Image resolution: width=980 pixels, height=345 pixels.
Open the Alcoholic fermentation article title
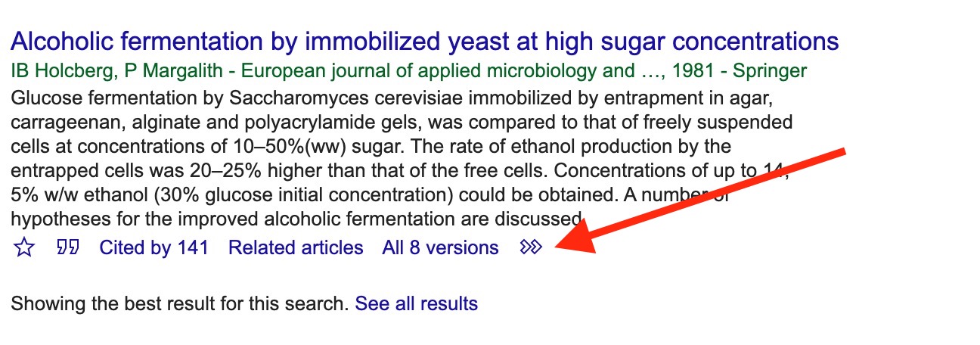coord(425,42)
